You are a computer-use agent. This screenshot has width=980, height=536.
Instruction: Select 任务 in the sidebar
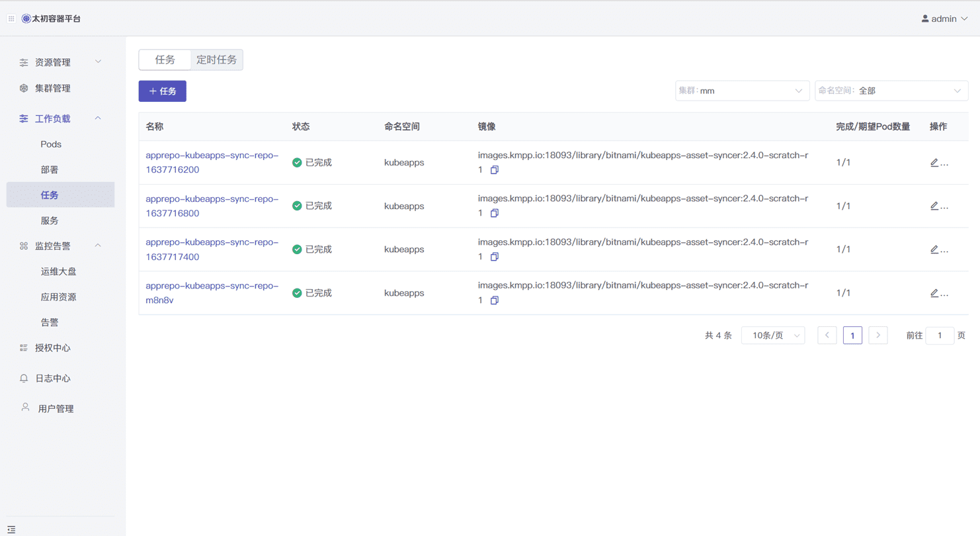(61, 195)
